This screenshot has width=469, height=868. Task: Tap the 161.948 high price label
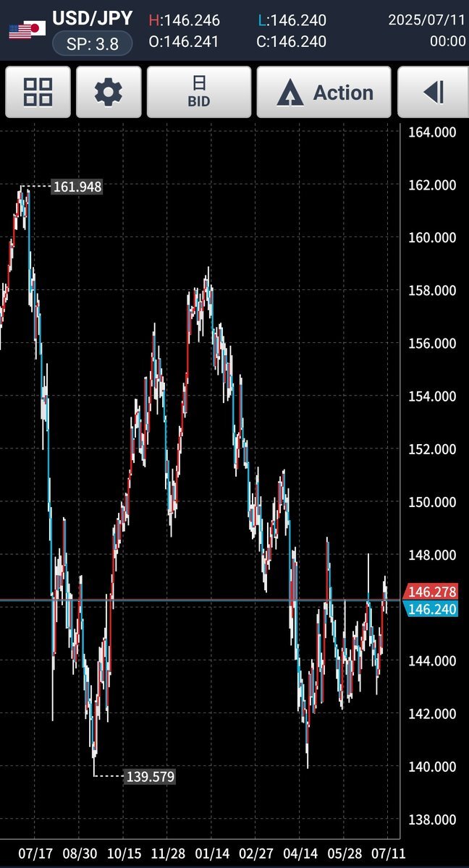point(77,187)
